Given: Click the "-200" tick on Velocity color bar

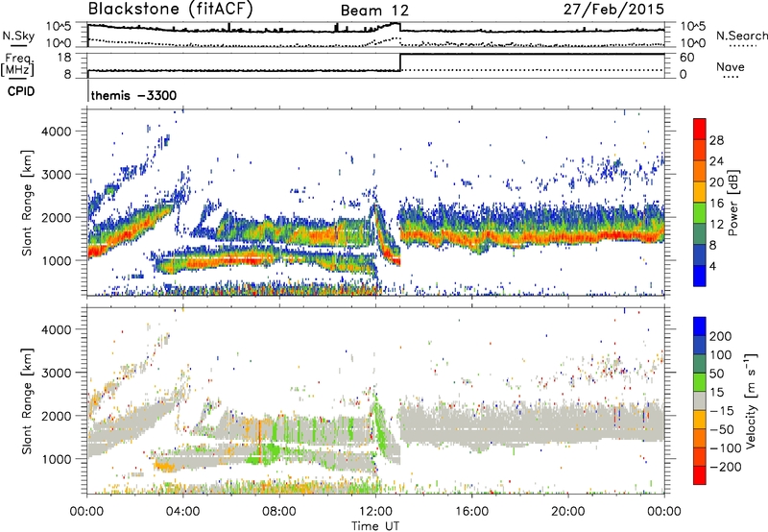Looking at the screenshot, I should [726, 467].
